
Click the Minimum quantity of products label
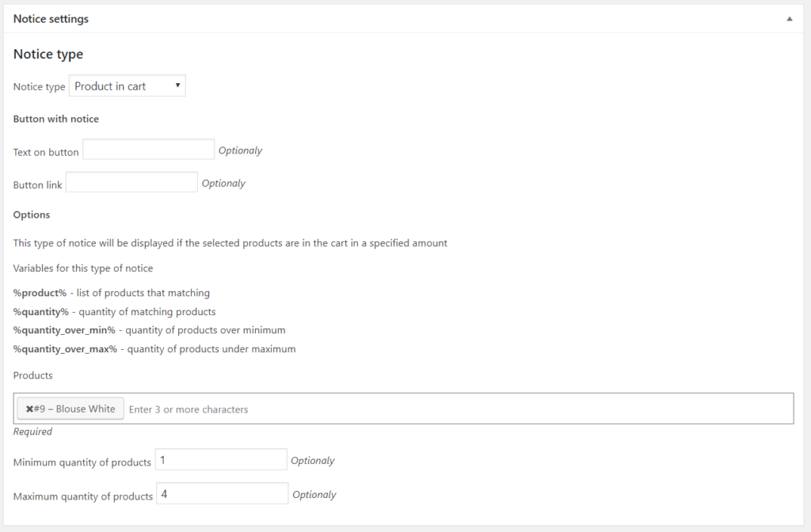point(82,462)
